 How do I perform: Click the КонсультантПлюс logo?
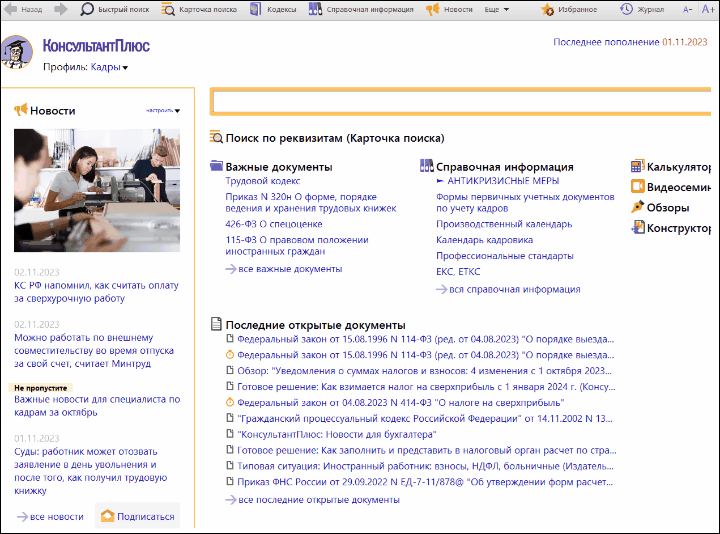pos(96,46)
